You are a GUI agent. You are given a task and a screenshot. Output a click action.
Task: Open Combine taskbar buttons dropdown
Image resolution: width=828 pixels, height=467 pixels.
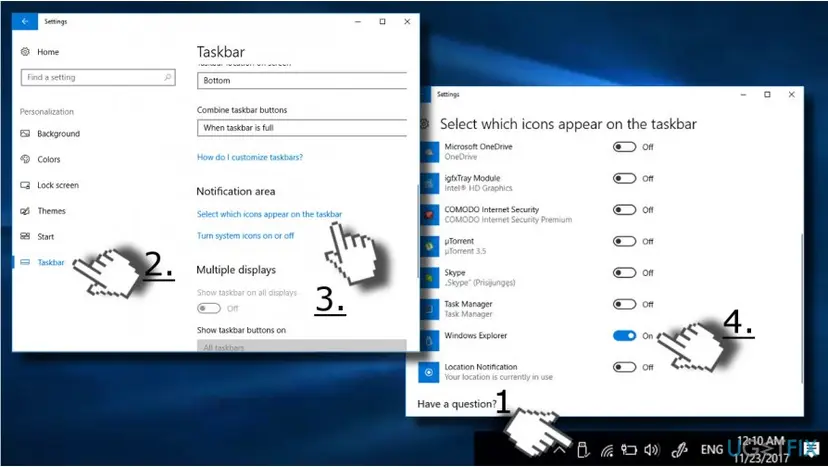coord(302,128)
